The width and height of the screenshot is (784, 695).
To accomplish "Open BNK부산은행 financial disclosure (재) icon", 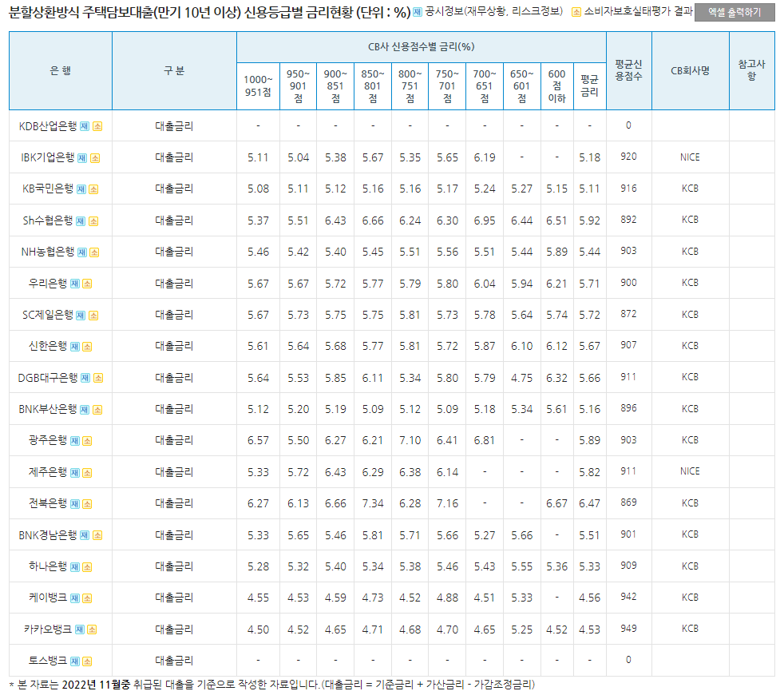I will (x=85, y=410).
